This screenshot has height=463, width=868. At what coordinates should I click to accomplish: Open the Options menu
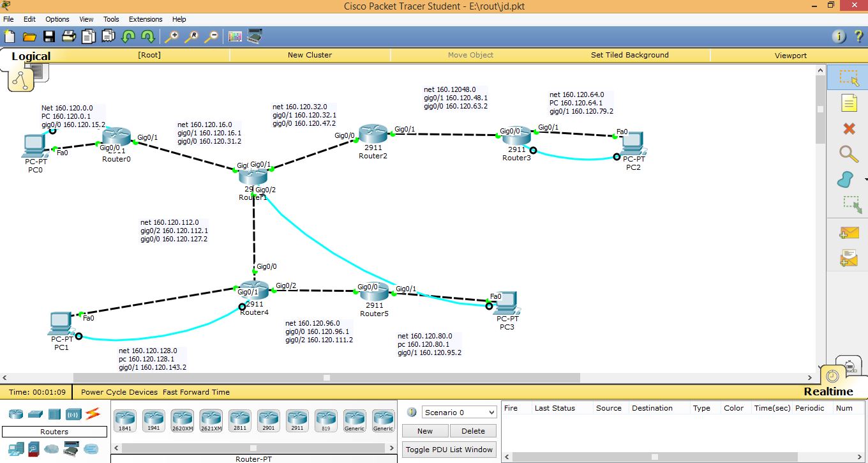(57, 19)
